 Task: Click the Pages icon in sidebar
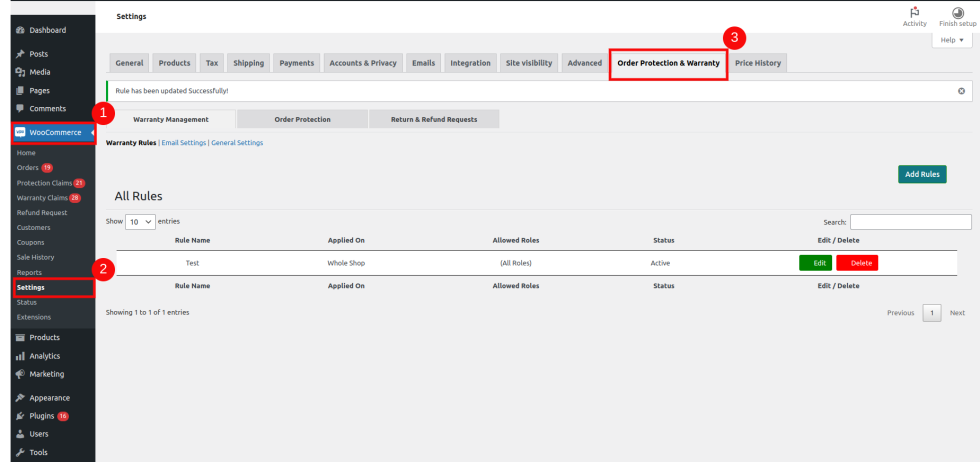[x=20, y=91]
